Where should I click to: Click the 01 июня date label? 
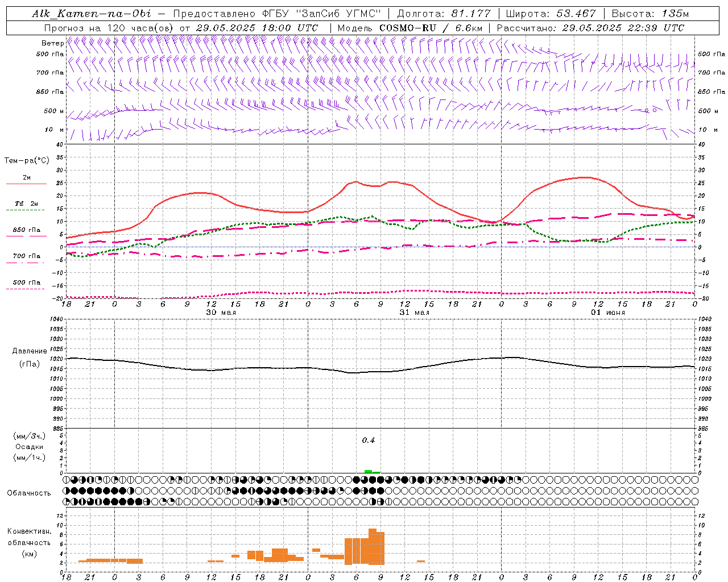coord(607,313)
